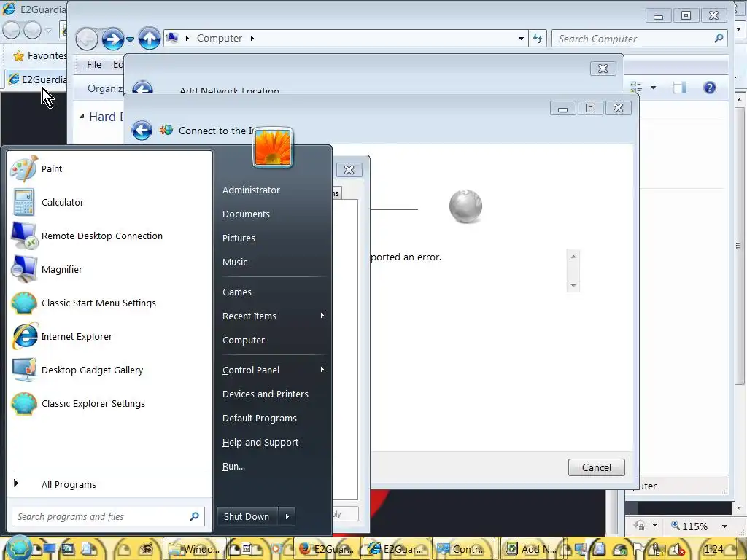This screenshot has height=560, width=747.
Task: Open the view options dropdown arrow
Action: pos(653,87)
